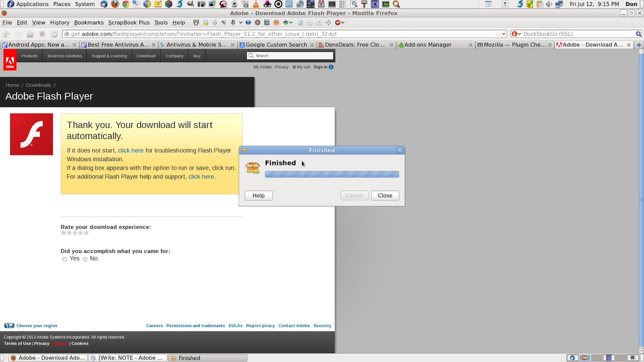Click the Flash Player logo image

point(31,134)
